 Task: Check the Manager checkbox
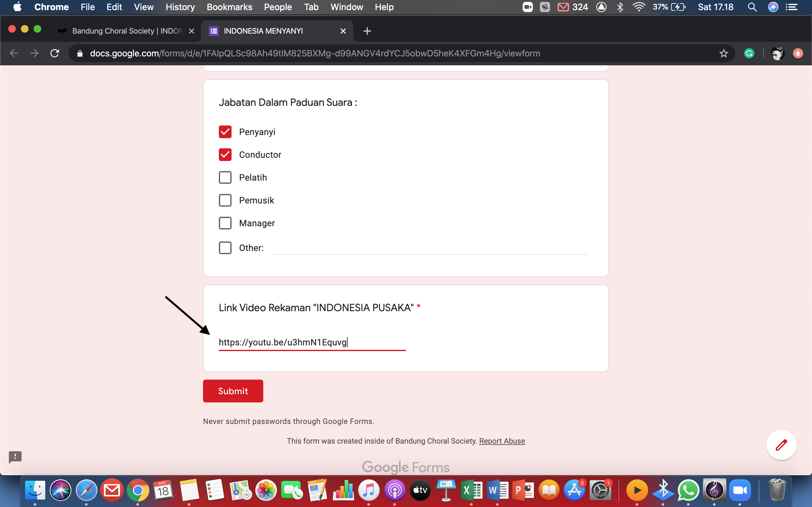click(x=225, y=223)
